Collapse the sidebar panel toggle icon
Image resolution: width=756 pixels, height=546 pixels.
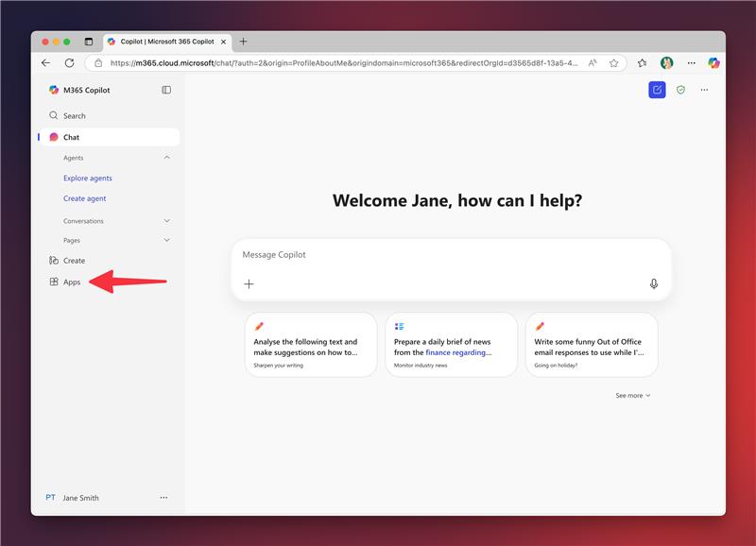tap(166, 90)
